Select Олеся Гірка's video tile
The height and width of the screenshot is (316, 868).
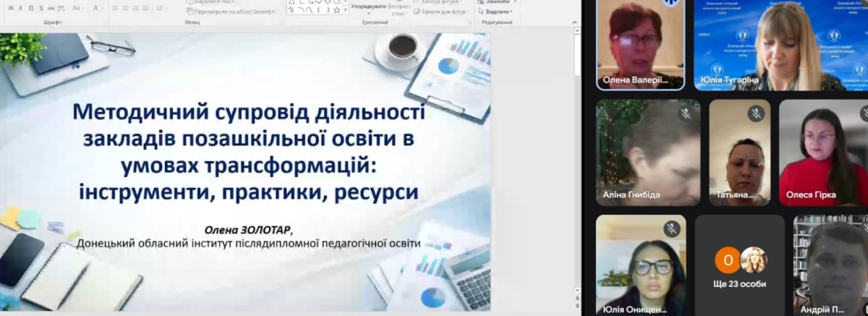(823, 153)
